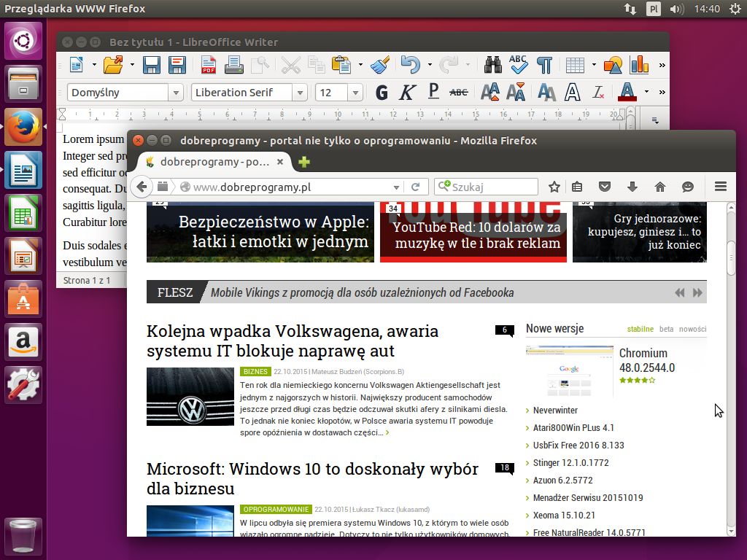The width and height of the screenshot is (747, 560).
Task: Open undo history dropdown arrow
Action: [430, 65]
